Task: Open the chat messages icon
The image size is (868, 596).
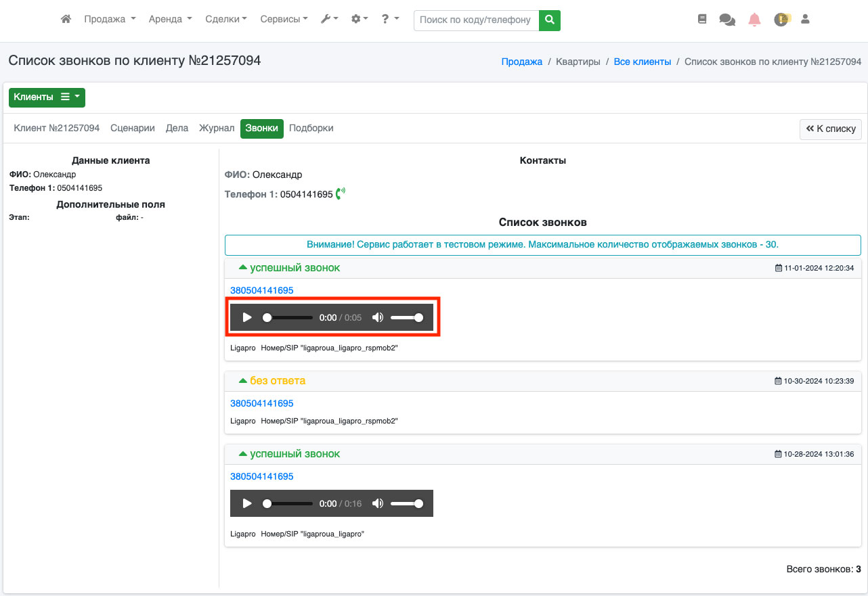Action: [727, 20]
